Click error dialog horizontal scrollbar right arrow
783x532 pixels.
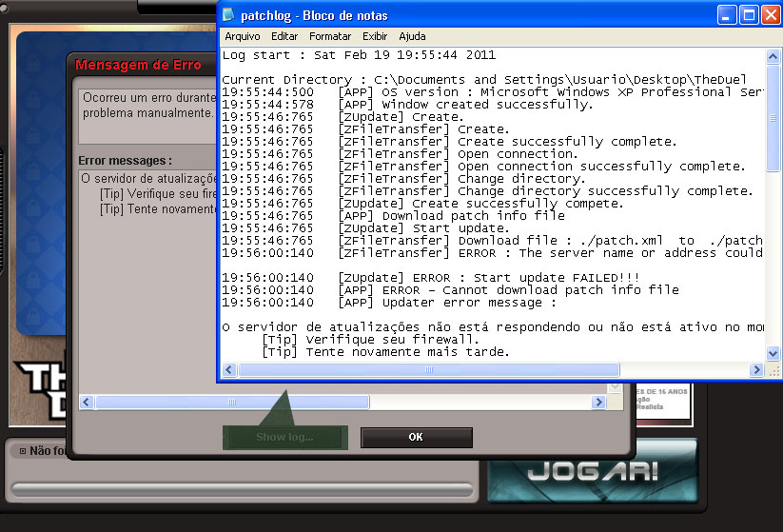click(598, 403)
